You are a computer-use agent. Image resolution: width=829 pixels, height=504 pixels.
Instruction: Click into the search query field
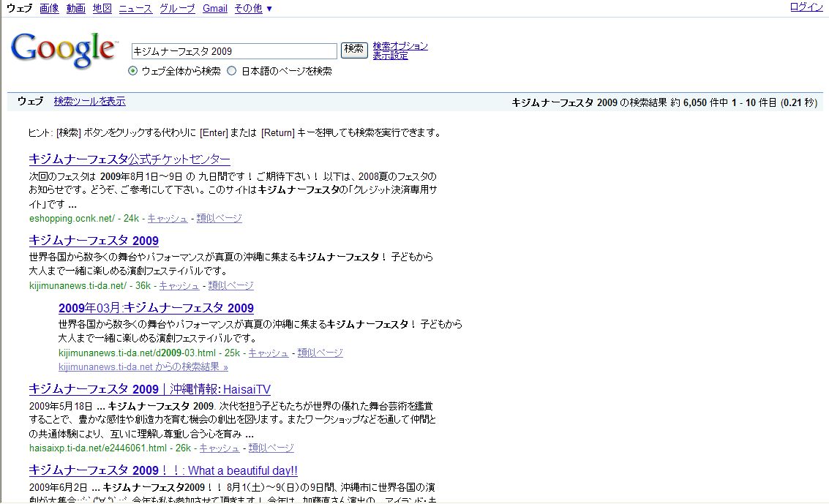click(233, 51)
